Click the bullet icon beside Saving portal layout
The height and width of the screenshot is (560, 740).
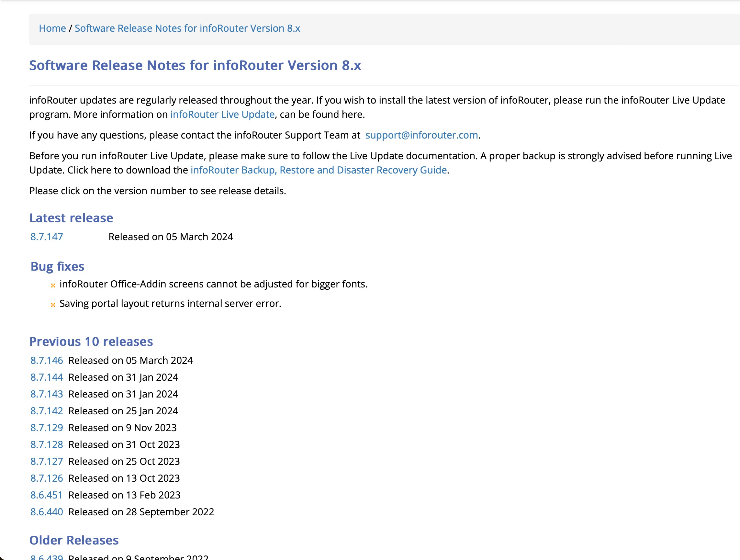53,305
